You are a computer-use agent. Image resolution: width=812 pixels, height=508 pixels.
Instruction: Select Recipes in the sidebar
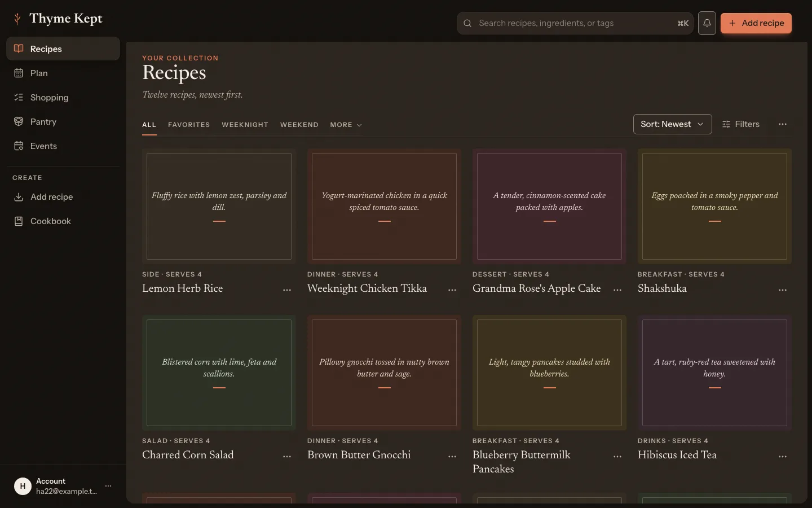point(63,49)
